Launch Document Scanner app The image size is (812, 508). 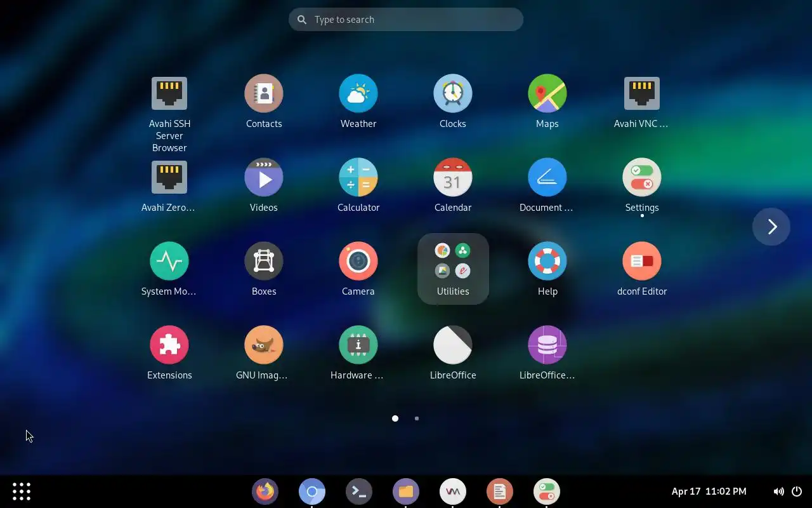[x=547, y=177]
